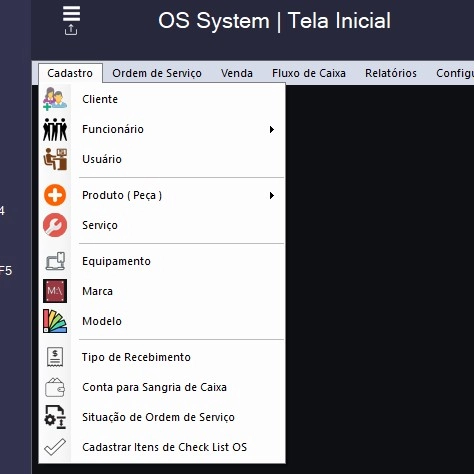474x474 pixels.
Task: Click the wallet icon for Sangria de Caixa
Action: 55,387
